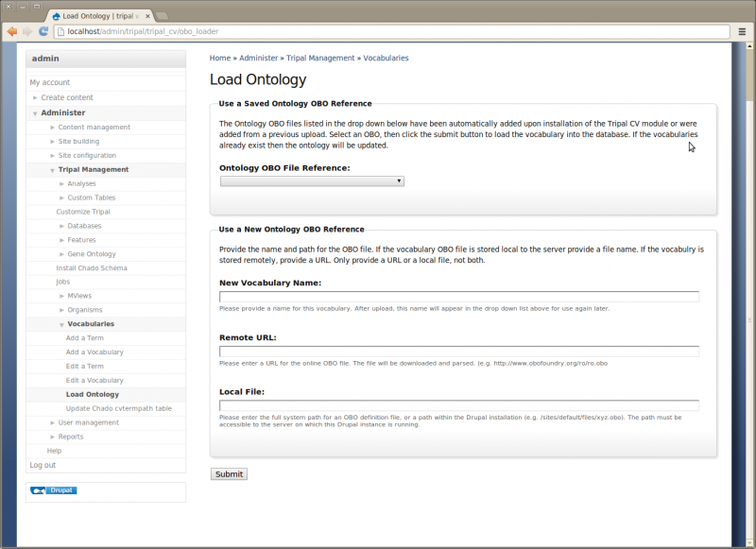The image size is (756, 549).
Task: Open Reports sidebar item
Action: click(71, 437)
